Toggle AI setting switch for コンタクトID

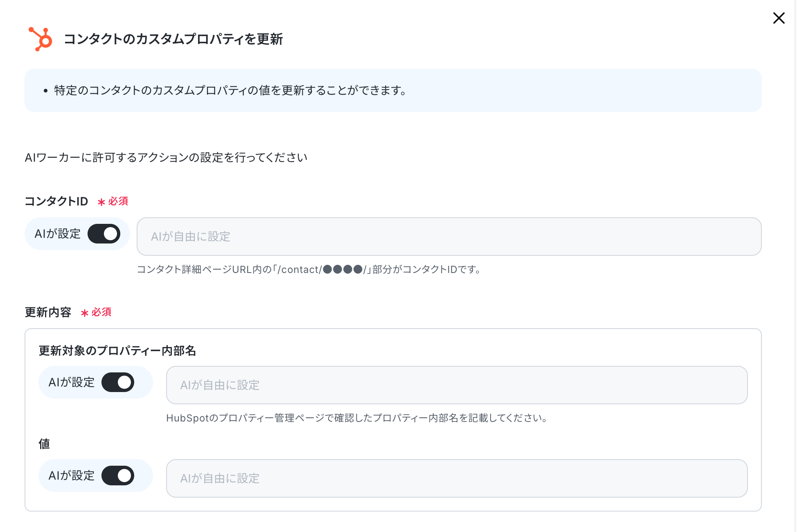(104, 234)
